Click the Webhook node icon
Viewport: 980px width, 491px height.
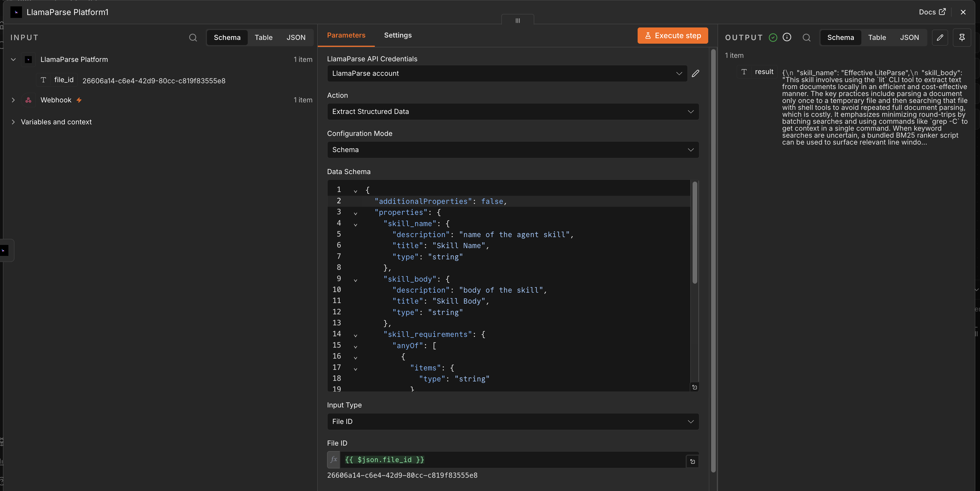tap(29, 100)
